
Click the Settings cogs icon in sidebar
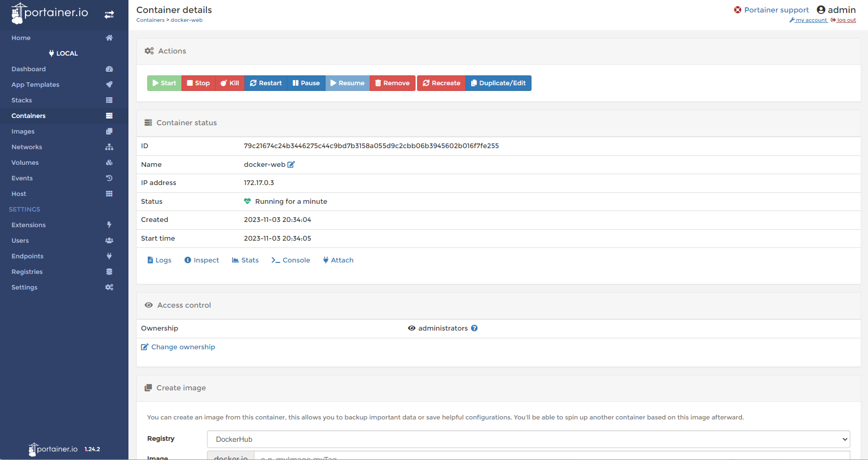(109, 287)
